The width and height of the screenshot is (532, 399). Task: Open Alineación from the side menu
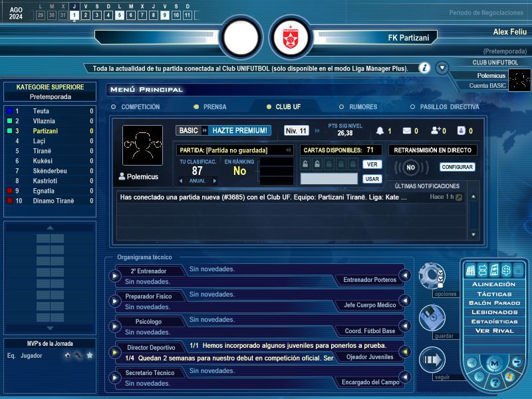click(493, 285)
